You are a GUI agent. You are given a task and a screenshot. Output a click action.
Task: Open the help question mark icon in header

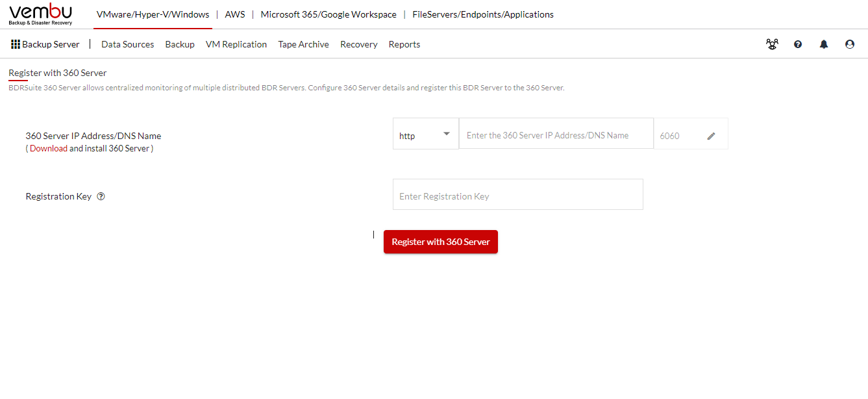tap(798, 44)
